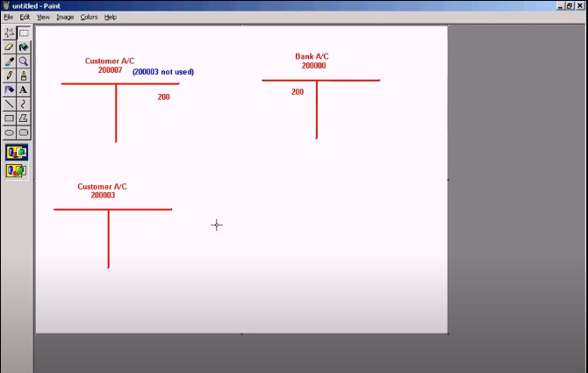Viewport: 588px width, 373px height.
Task: Choose the Magnifier tool
Action: tap(24, 61)
